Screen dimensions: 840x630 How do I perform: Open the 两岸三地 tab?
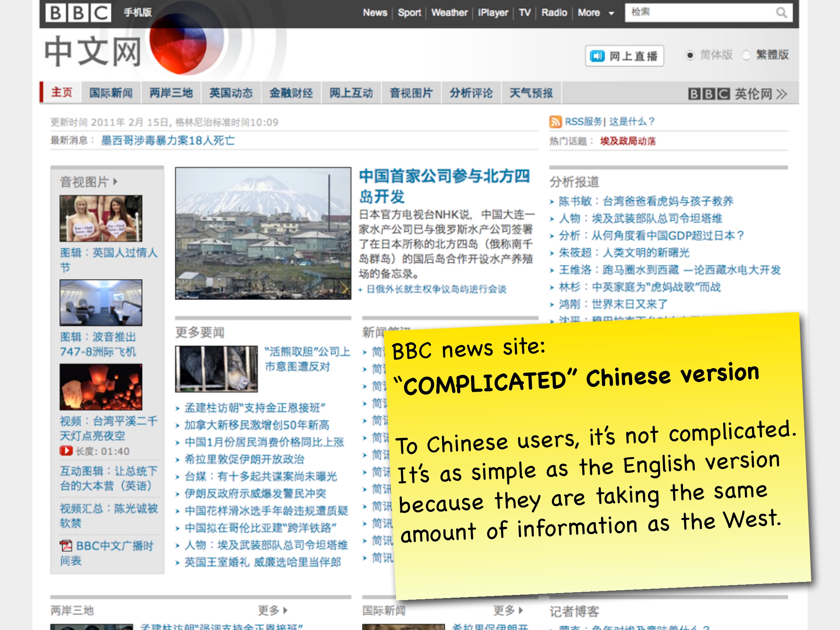click(x=171, y=93)
